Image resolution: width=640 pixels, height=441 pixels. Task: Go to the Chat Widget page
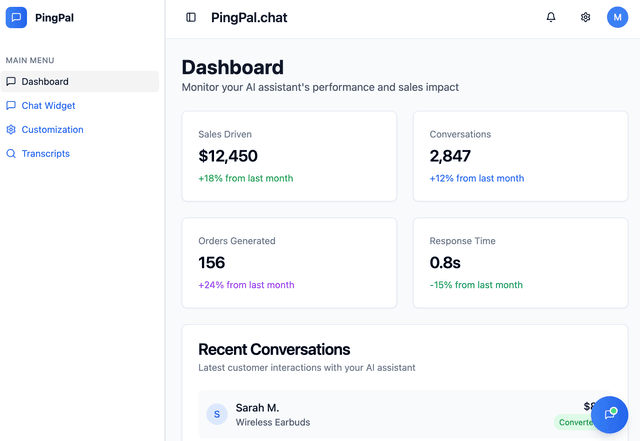(80, 105)
